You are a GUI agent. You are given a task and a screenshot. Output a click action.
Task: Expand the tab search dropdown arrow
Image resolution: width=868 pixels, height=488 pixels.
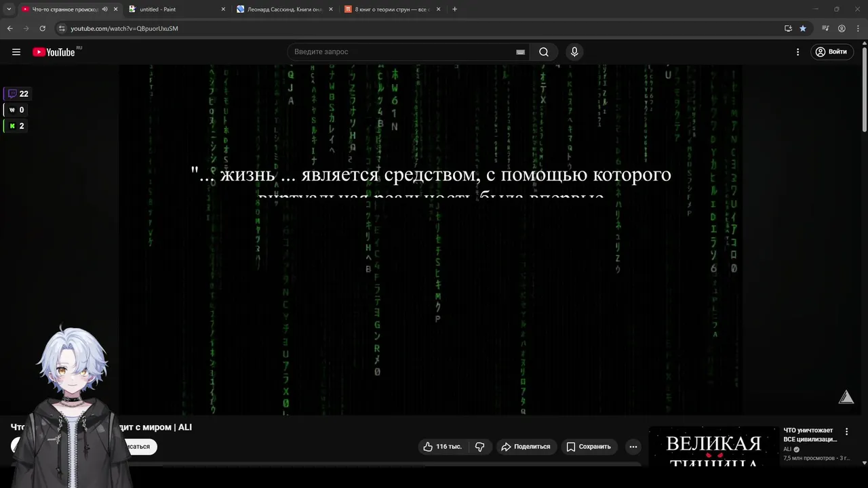(9, 9)
